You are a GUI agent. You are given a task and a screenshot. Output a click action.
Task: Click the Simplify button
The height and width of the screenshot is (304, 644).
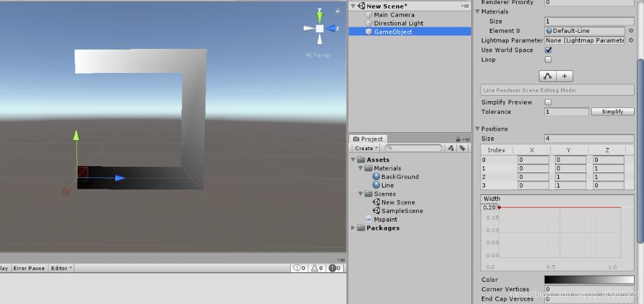[x=613, y=112]
